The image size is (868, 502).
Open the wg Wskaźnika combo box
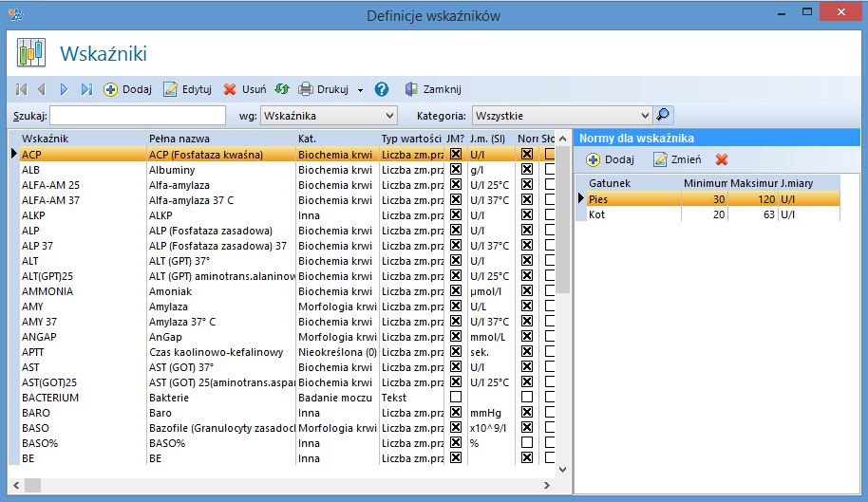point(329,116)
